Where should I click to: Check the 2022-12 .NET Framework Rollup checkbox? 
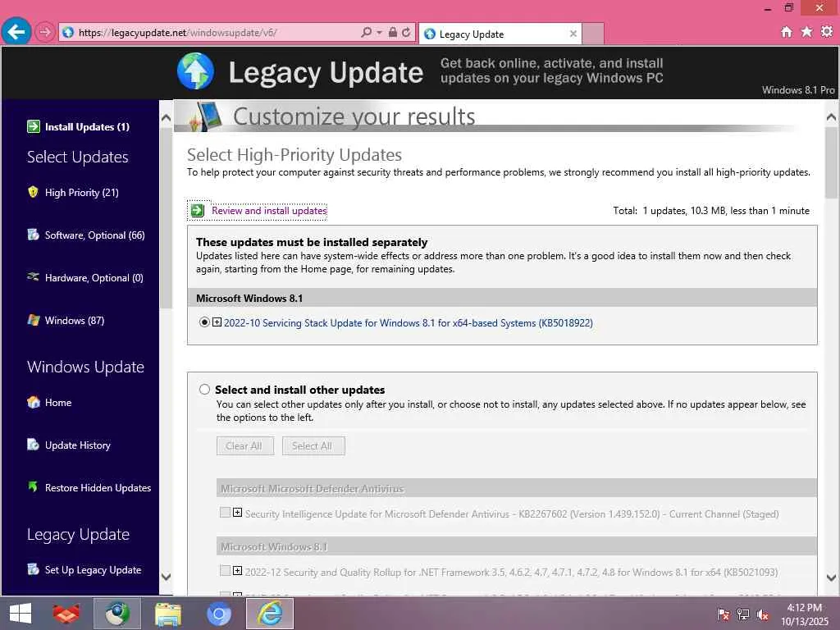(225, 571)
